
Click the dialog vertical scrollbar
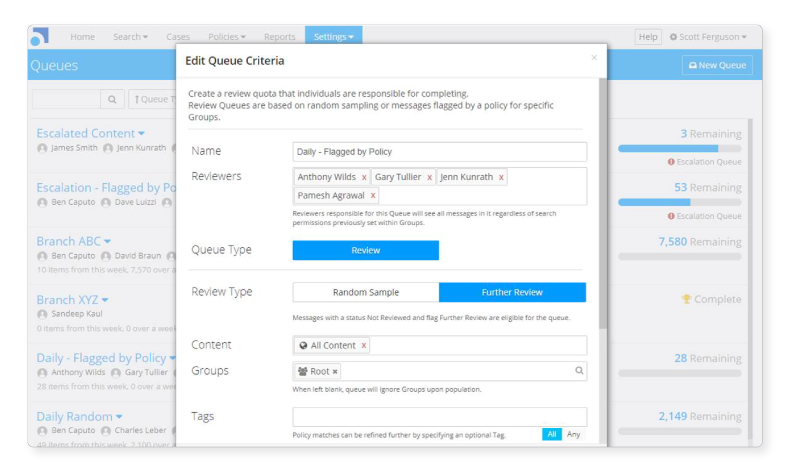coord(603,204)
